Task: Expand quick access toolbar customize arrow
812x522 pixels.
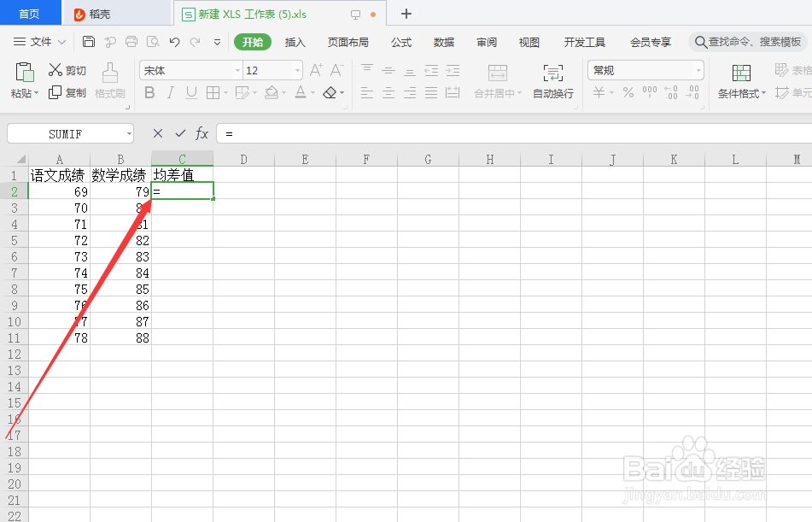Action: (x=217, y=42)
